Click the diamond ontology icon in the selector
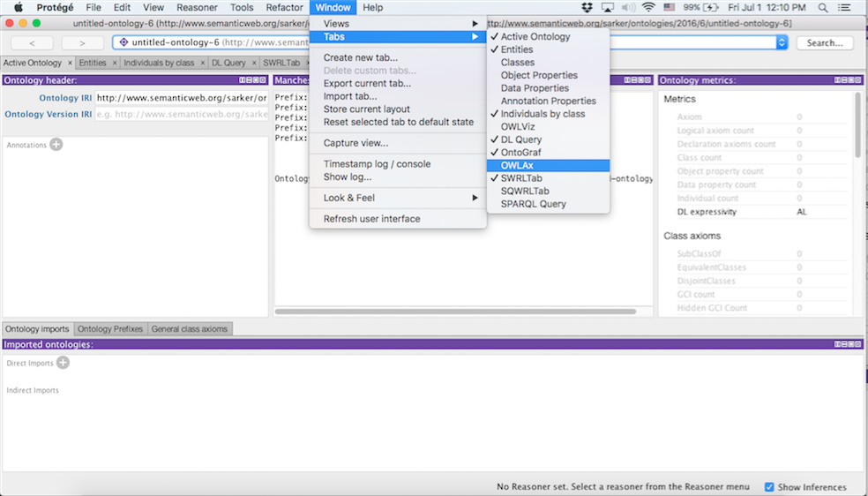The height and width of the screenshot is (496, 868). pyautogui.click(x=124, y=42)
